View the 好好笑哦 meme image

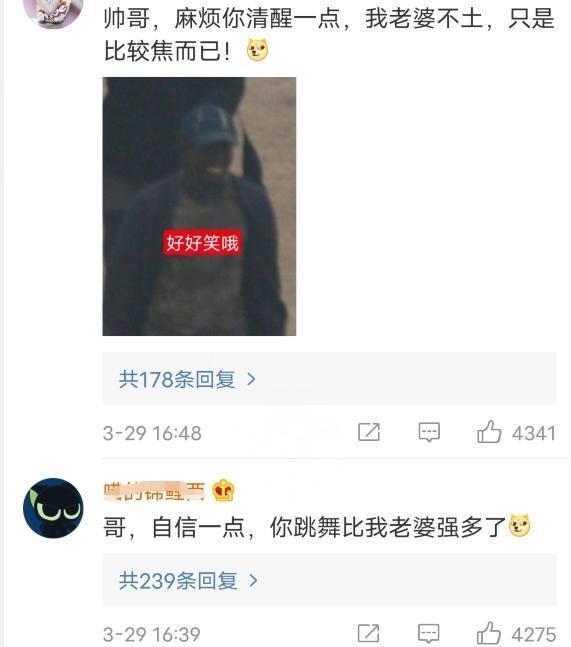click(199, 206)
